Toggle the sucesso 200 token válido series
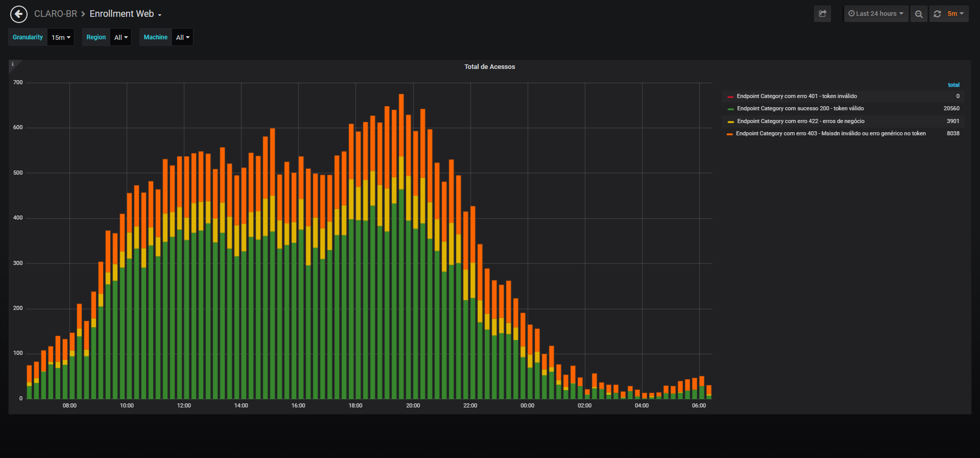980x458 pixels. (800, 108)
